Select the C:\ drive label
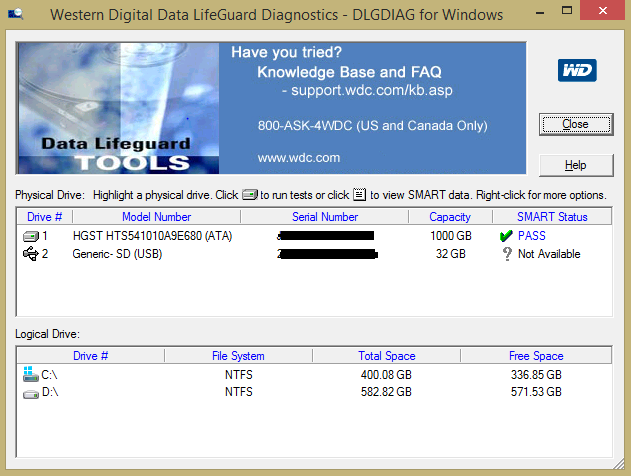The width and height of the screenshot is (631, 476). (49, 375)
